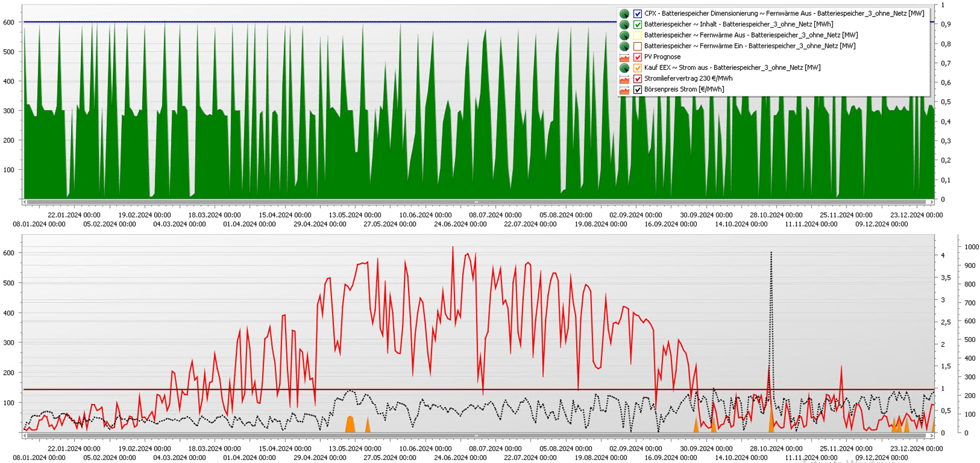Click the gauge icon next to Kauf EEX
The width and height of the screenshot is (980, 463).
coord(624,68)
